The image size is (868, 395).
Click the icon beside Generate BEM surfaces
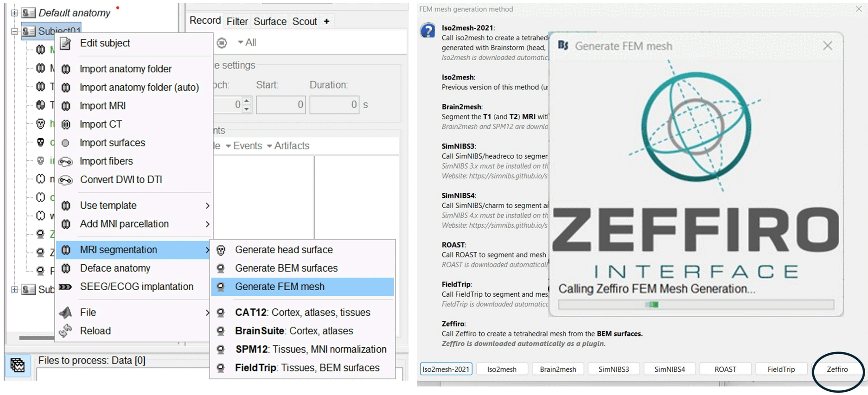pos(221,268)
